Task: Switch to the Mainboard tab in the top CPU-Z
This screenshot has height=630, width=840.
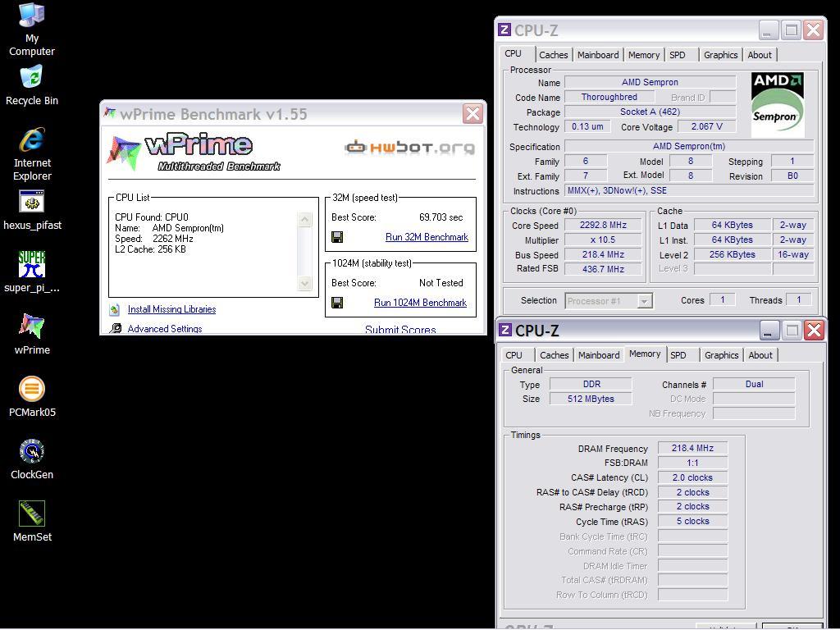Action: pos(598,55)
